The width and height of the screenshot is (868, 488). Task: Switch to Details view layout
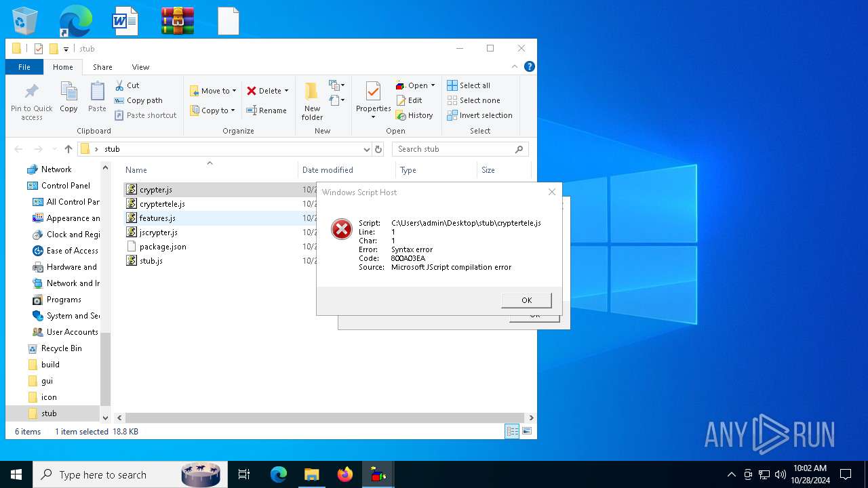point(513,431)
